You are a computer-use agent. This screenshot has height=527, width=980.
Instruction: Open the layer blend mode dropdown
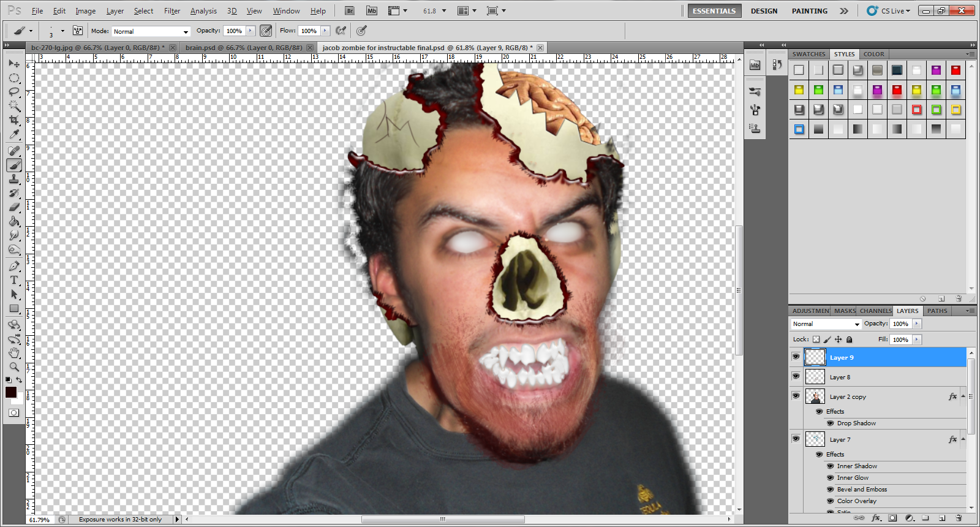pos(826,324)
